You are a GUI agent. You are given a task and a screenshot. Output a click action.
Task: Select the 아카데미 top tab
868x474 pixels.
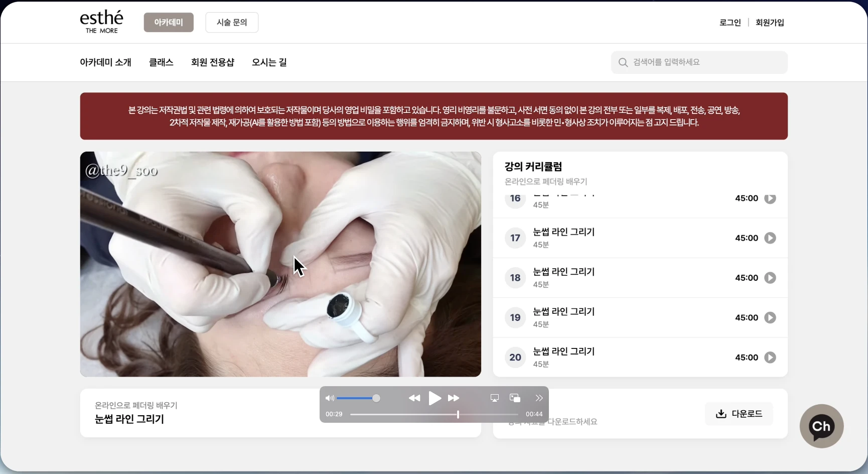(169, 23)
